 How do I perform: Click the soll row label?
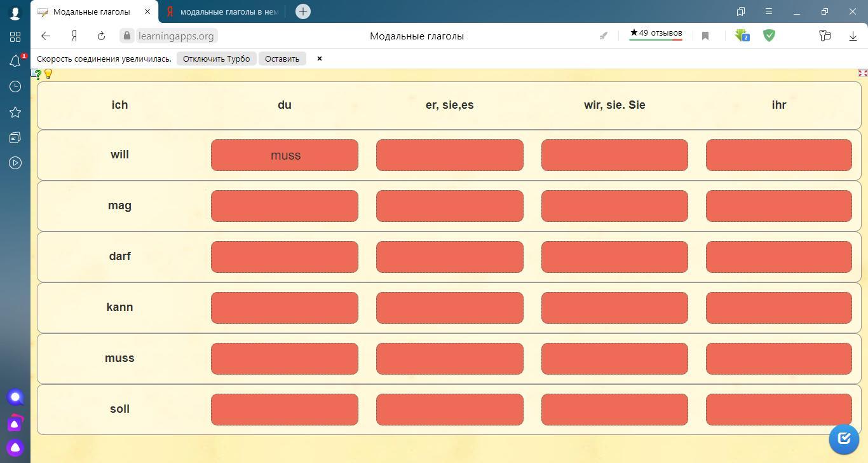[x=119, y=409]
